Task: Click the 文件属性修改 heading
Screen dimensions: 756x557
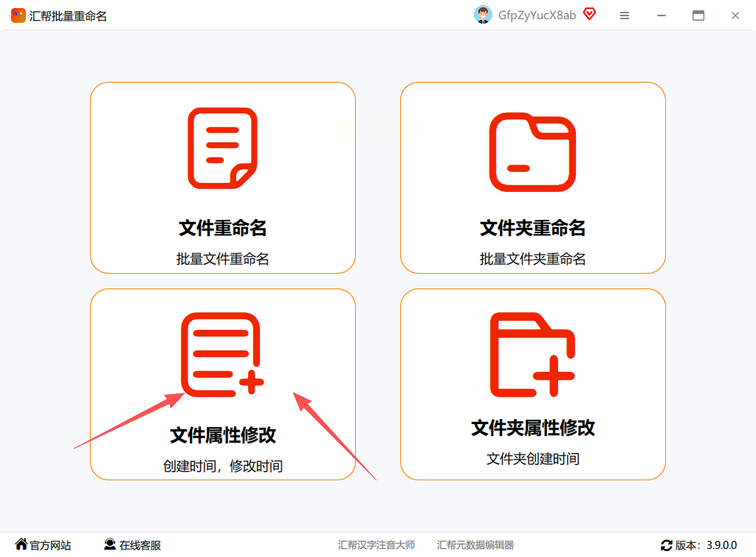Action: tap(223, 435)
